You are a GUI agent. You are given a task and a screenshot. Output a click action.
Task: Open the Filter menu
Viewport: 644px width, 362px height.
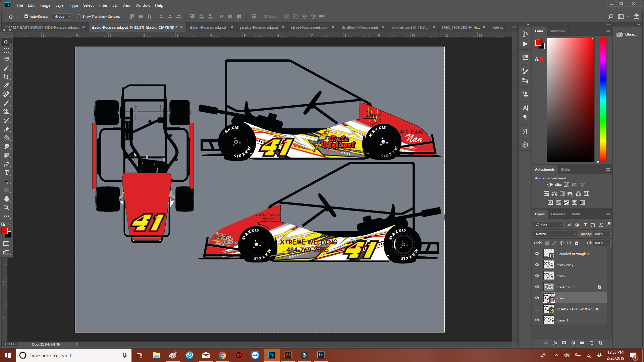point(103,5)
